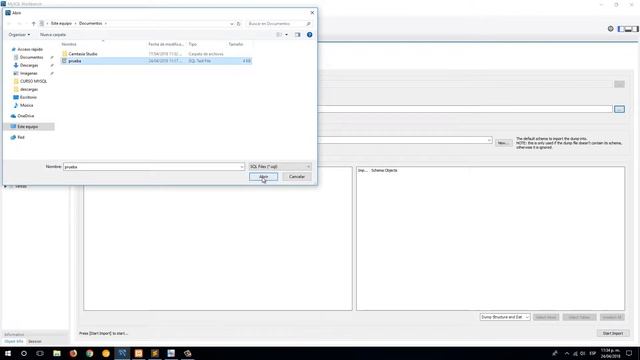The image size is (640, 360).
Task: Open Task View on the taskbar
Action: (40, 353)
